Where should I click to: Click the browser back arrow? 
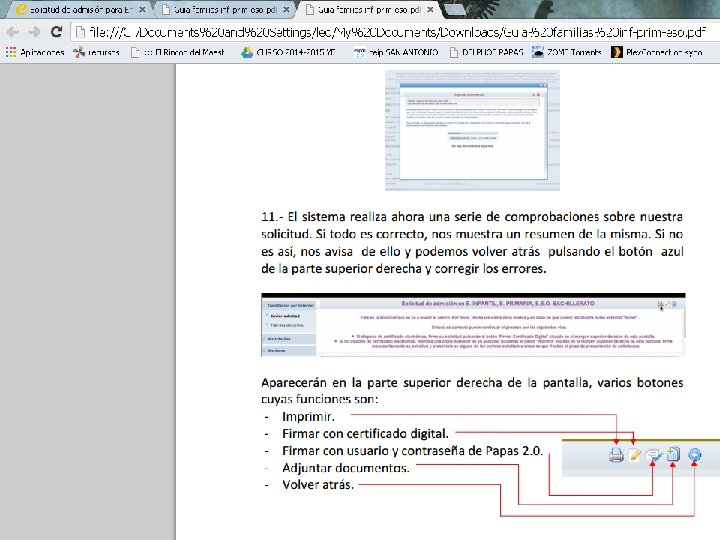(13, 32)
